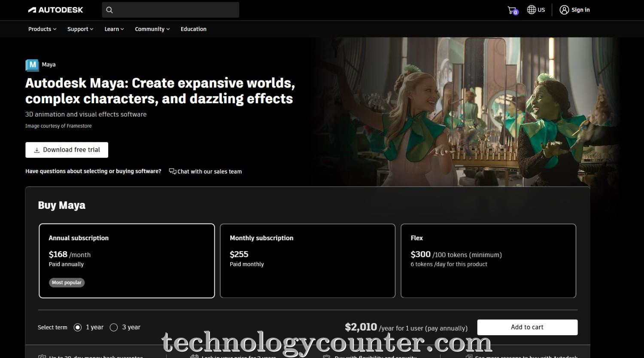Select the Annual subscription plan card

tap(126, 260)
